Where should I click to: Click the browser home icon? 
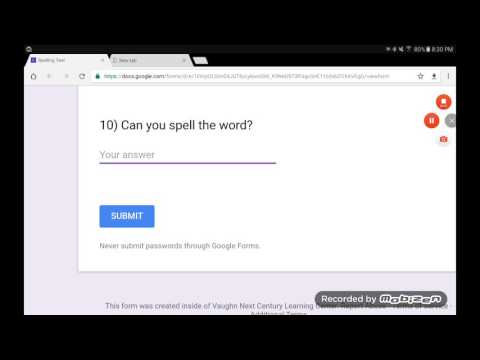pos(34,76)
